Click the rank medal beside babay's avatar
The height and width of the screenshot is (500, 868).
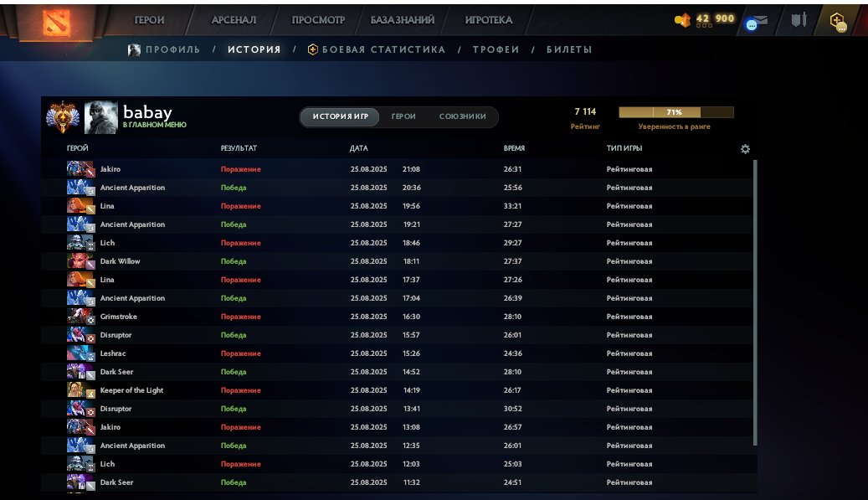(63, 116)
